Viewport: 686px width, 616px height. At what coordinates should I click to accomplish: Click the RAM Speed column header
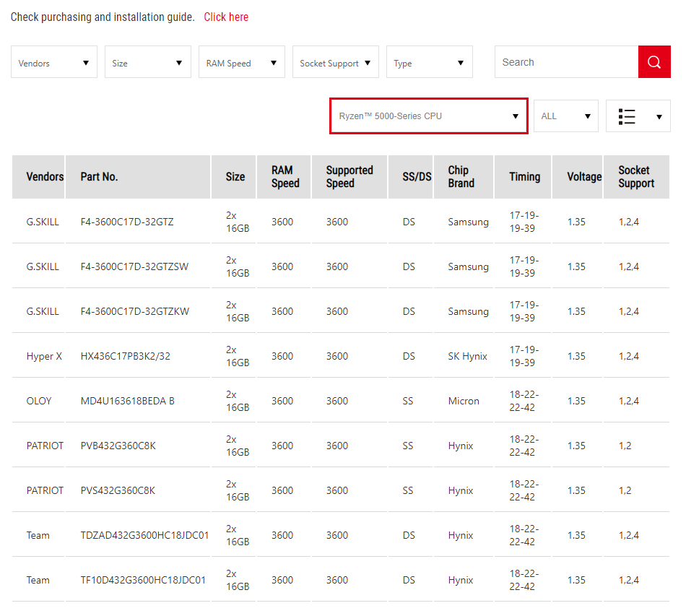click(284, 177)
